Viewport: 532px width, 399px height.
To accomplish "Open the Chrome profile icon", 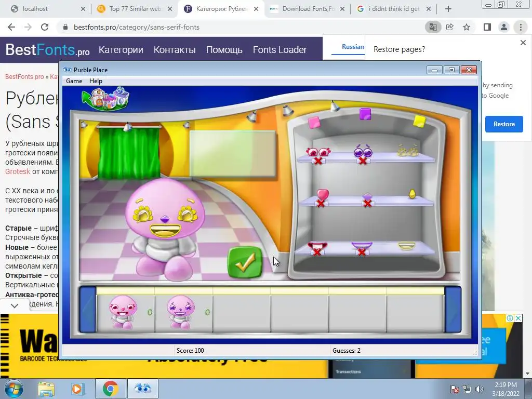I will [x=504, y=27].
